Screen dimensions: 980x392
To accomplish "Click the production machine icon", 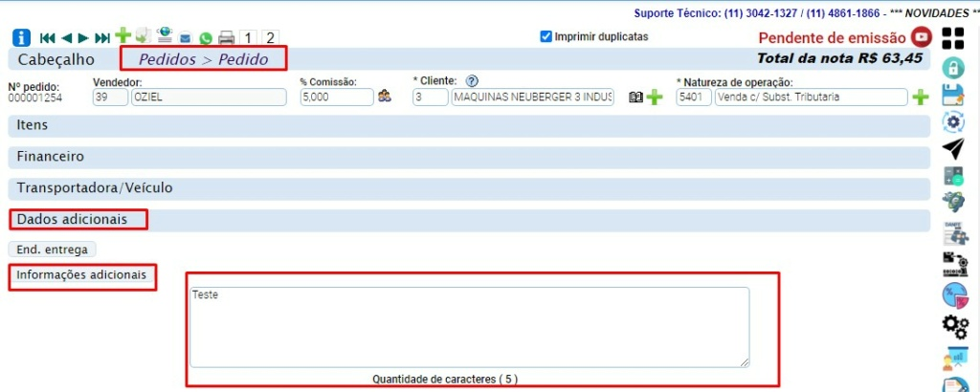I will coord(954,264).
